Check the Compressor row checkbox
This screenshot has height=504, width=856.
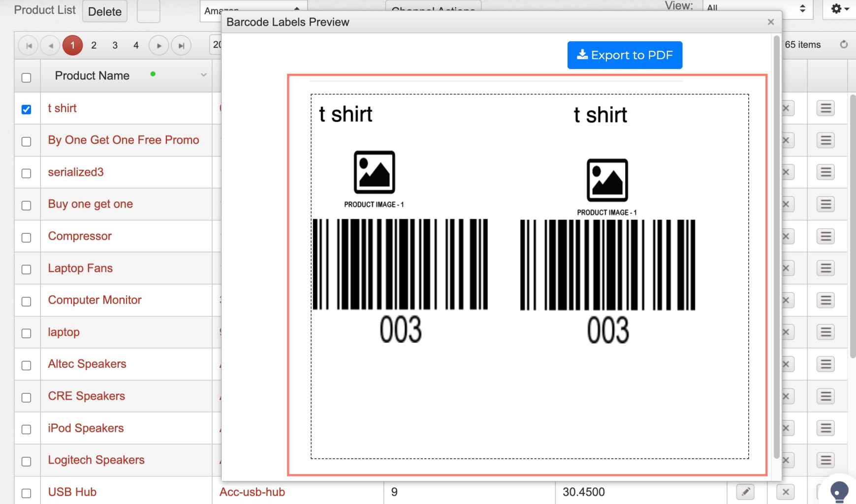(27, 237)
